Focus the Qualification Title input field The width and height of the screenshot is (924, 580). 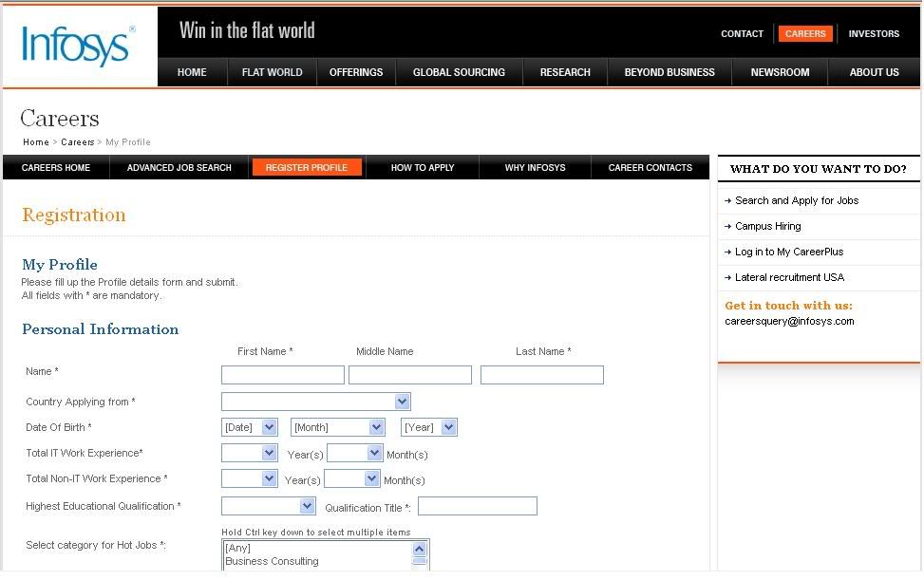coord(478,506)
